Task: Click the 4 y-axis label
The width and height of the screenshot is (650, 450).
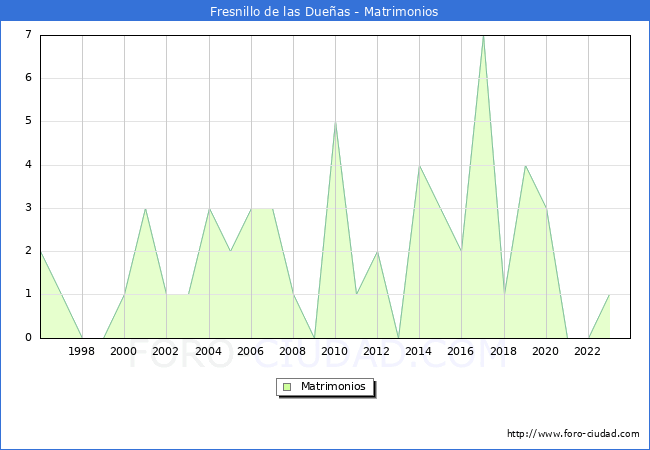Action: point(28,165)
